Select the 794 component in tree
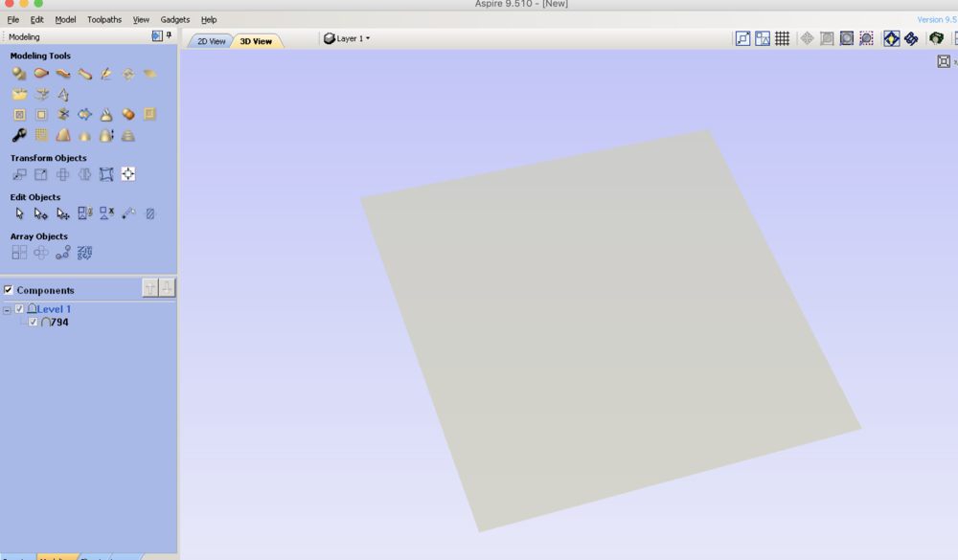 coord(58,323)
